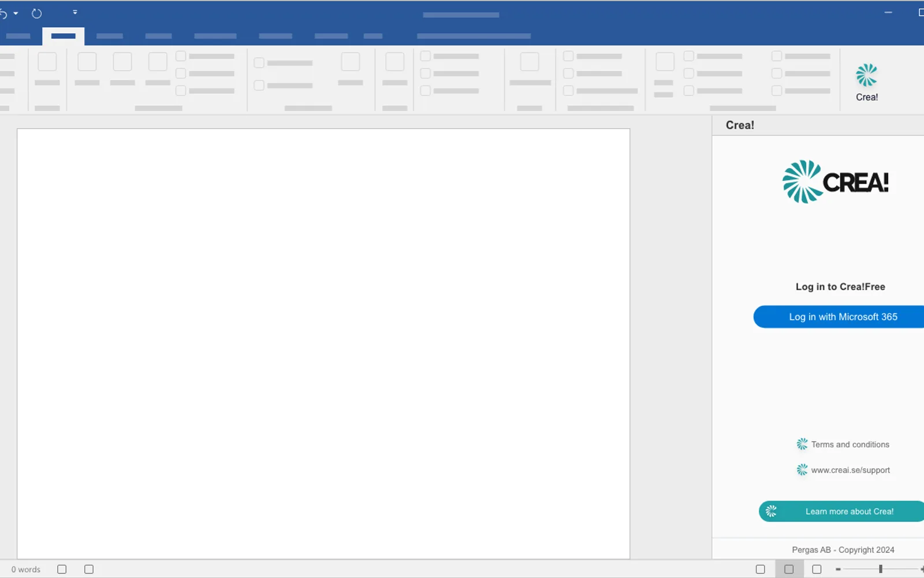Click the Pergas AB - Copyright 2024 text
Image resolution: width=924 pixels, height=578 pixels.
[x=843, y=550]
